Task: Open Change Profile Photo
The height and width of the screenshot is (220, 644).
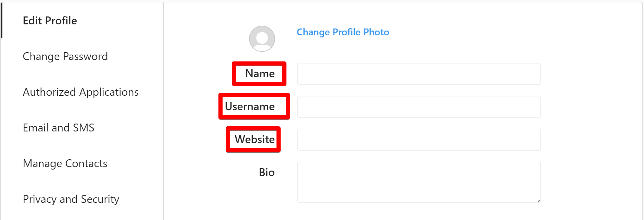Action: click(x=343, y=32)
